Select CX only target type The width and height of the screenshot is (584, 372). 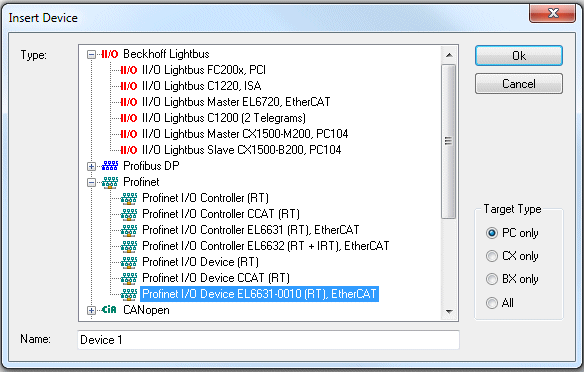click(x=492, y=256)
